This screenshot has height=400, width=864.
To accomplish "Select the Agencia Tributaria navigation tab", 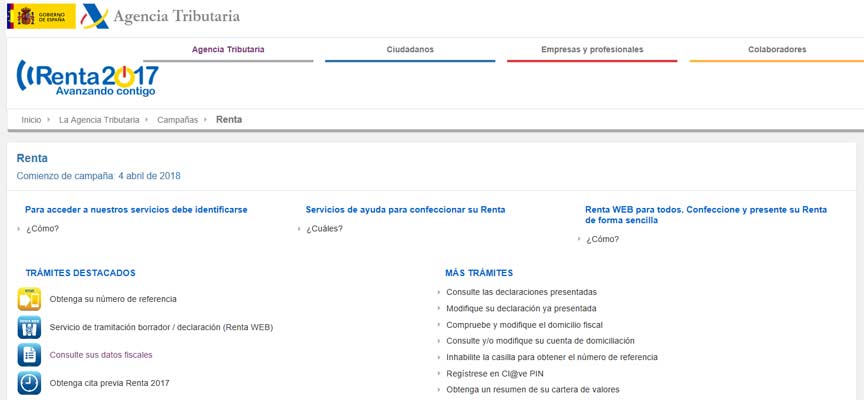I will (228, 50).
